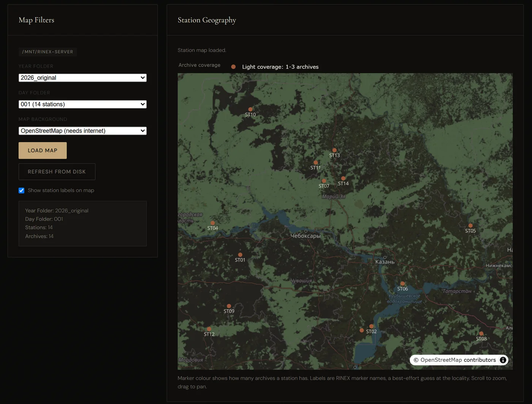
Task: Click the Мордовия region label
Action: pos(191,360)
